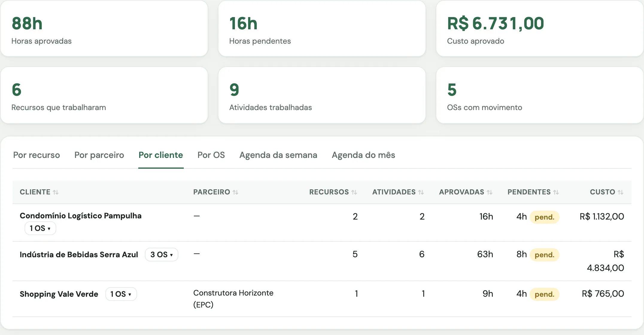Click the ATIVIDADES sort arrows icon

tap(421, 192)
